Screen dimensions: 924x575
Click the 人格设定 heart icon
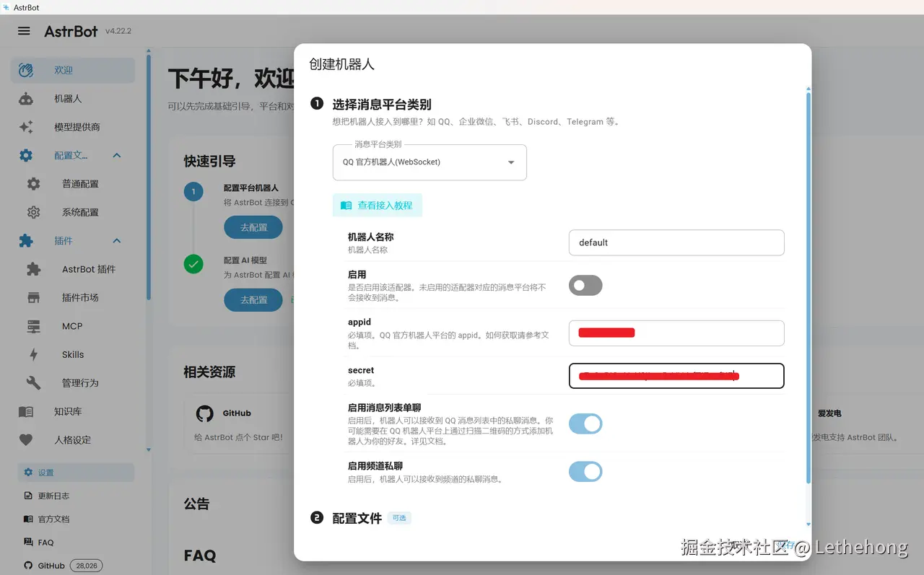[26, 440]
